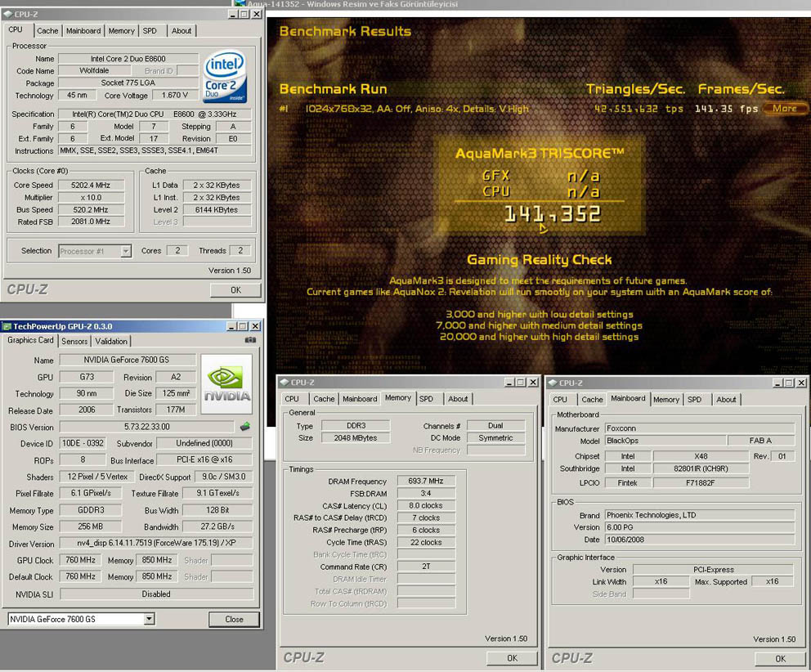Click the DRAM Frequency value 693.7 MHz
Screen dimensions: 811x672
coord(426,481)
